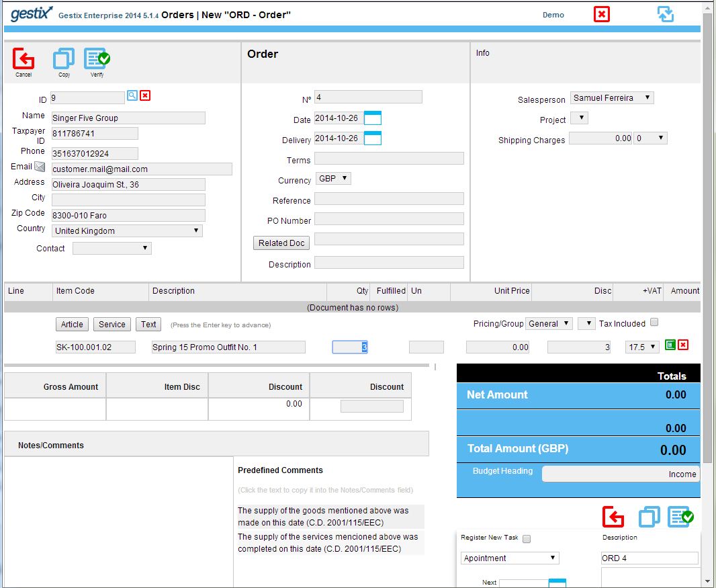Click the Demo link in header

pyautogui.click(x=553, y=15)
